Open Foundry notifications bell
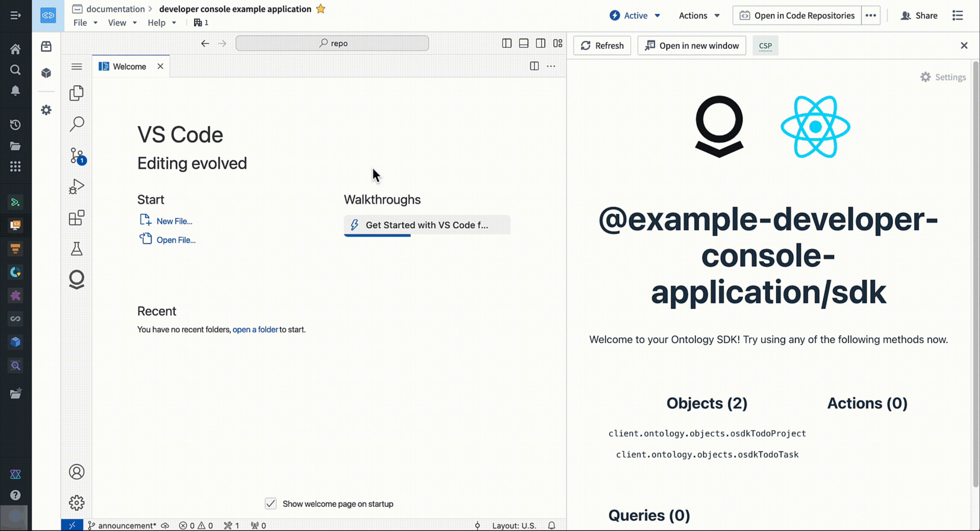Screen dimensions: 980x531 [x=15, y=91]
